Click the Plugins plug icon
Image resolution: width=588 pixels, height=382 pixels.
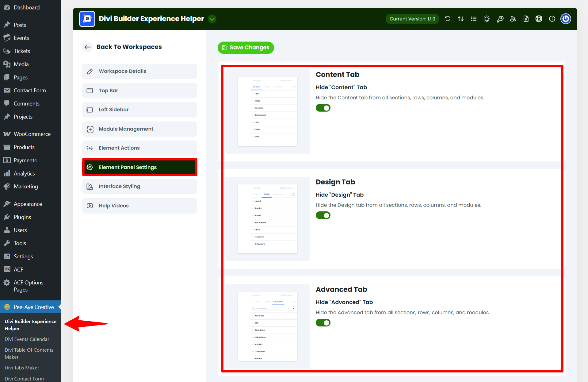coord(7,217)
